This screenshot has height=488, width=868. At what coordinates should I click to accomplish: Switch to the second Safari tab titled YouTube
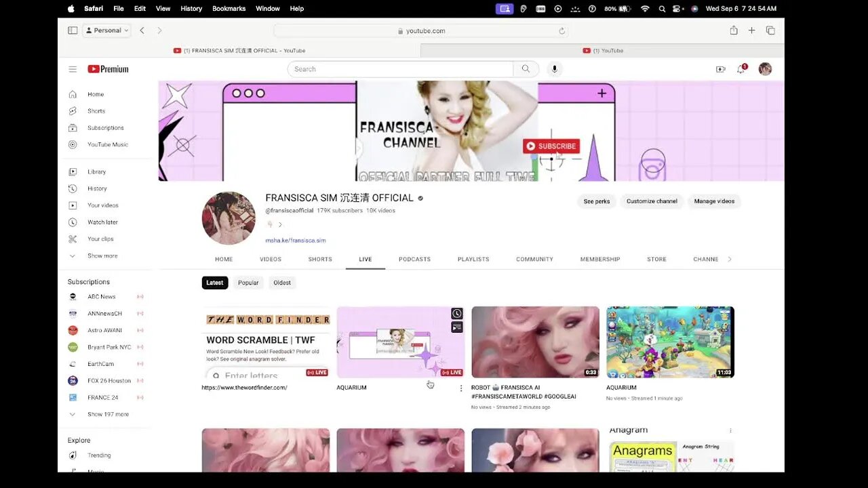pyautogui.click(x=603, y=51)
